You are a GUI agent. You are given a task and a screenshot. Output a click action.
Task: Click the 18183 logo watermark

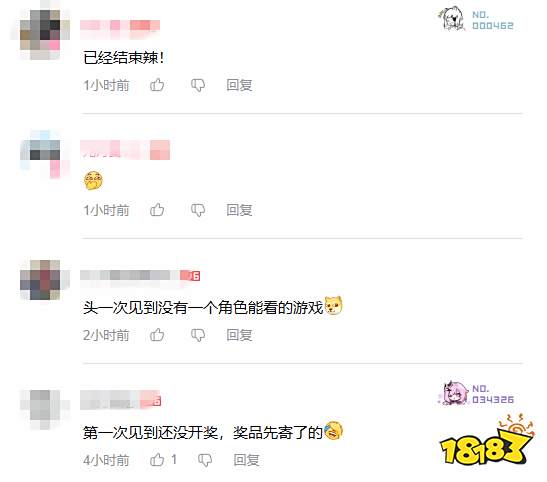coord(487,440)
